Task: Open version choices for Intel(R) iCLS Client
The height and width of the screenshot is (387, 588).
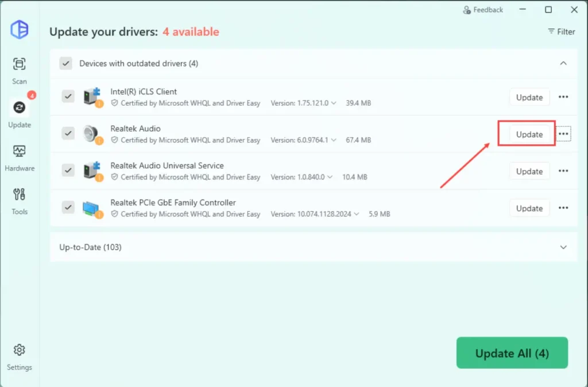Action: 333,103
